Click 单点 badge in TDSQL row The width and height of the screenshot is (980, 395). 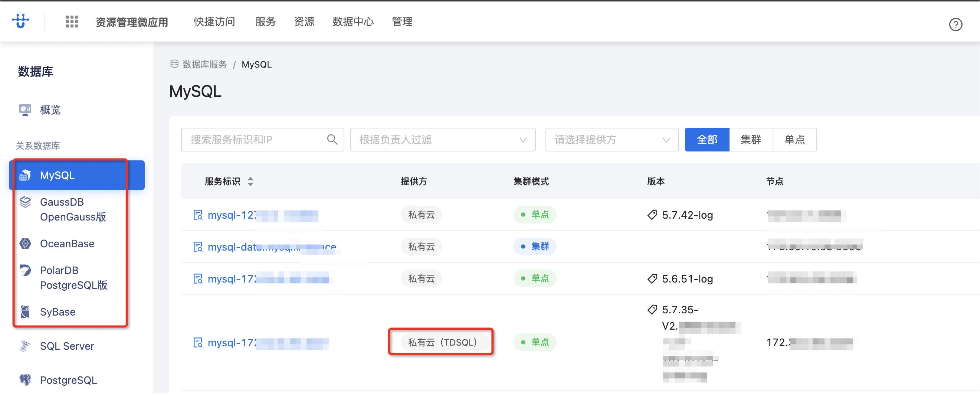pos(535,343)
